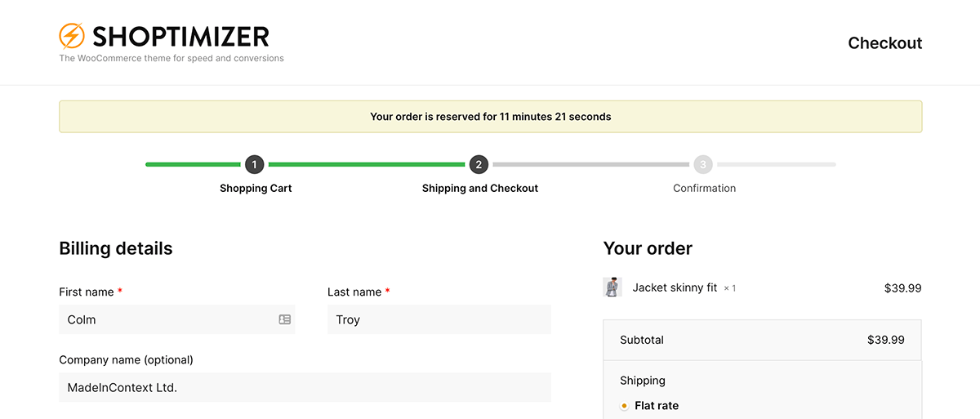
Task: Click the orange lightning bolt logo icon
Action: [x=72, y=36]
